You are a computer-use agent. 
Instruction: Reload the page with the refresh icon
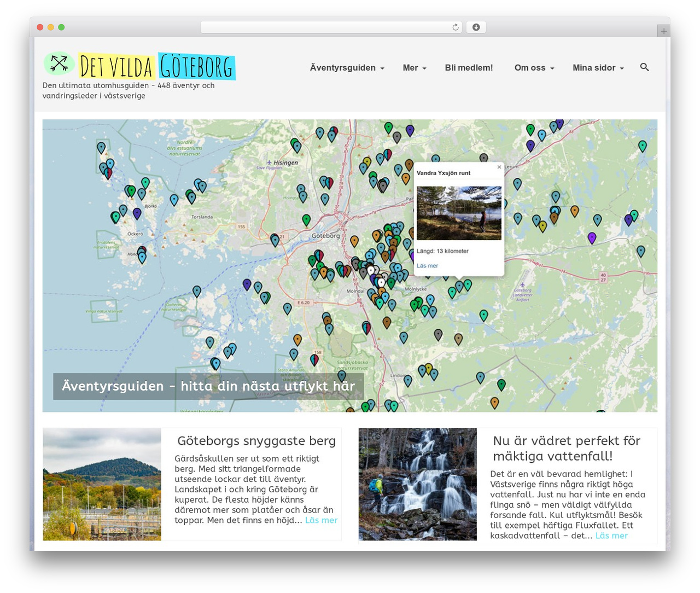tap(455, 27)
